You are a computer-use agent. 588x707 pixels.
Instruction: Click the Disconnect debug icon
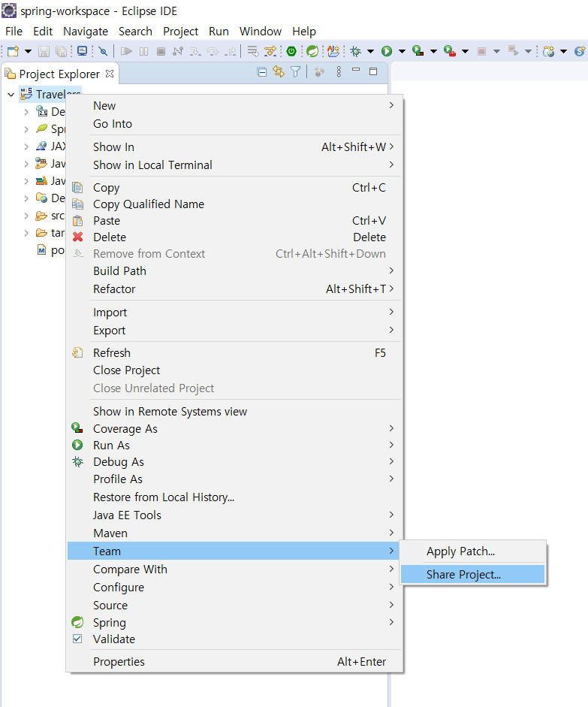(178, 51)
